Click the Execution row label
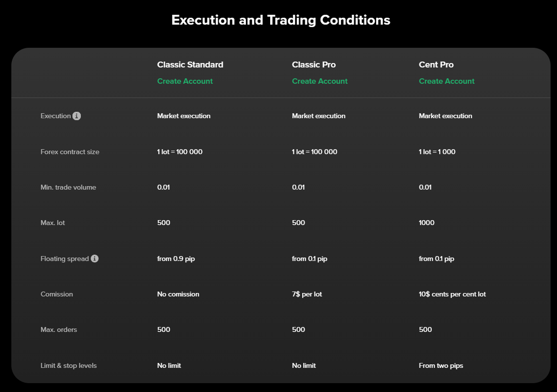Screen dimensions: 557x392 click(x=55, y=116)
